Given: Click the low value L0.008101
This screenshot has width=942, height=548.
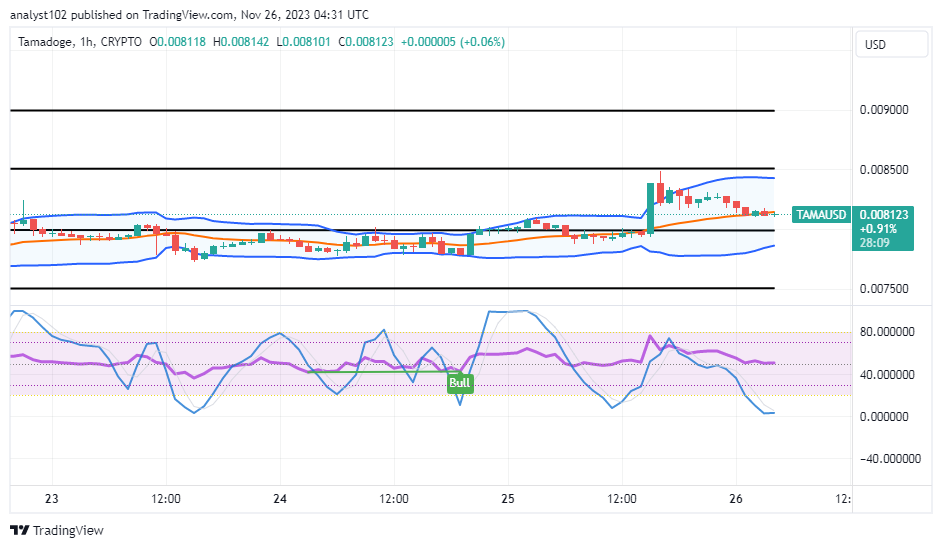Looking at the screenshot, I should tap(303, 42).
